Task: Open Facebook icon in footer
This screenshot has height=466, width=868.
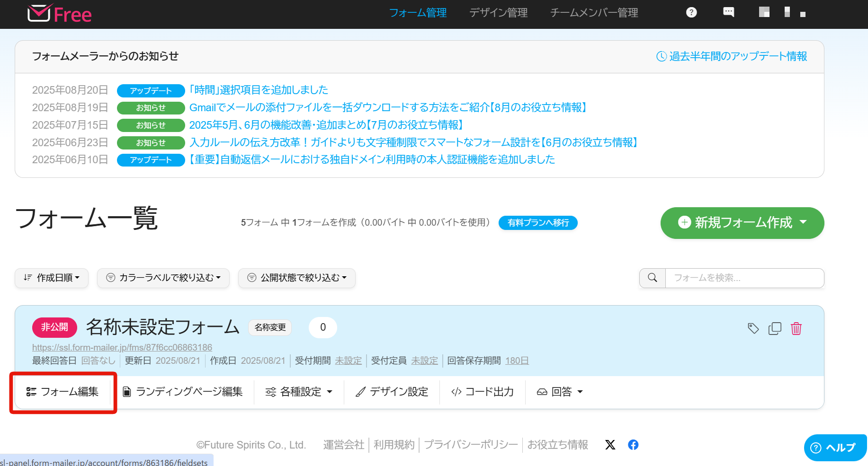Action: (x=633, y=445)
